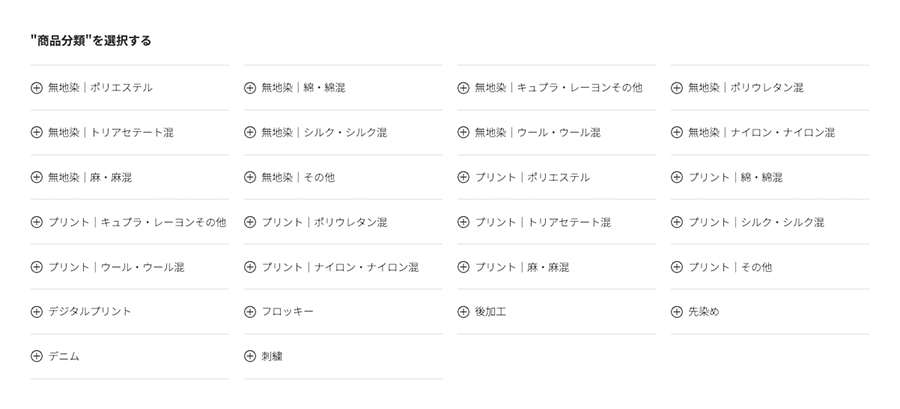
Task: Expand 無地染｜キュプラ・レーヨンその他 category
Action: (556, 88)
